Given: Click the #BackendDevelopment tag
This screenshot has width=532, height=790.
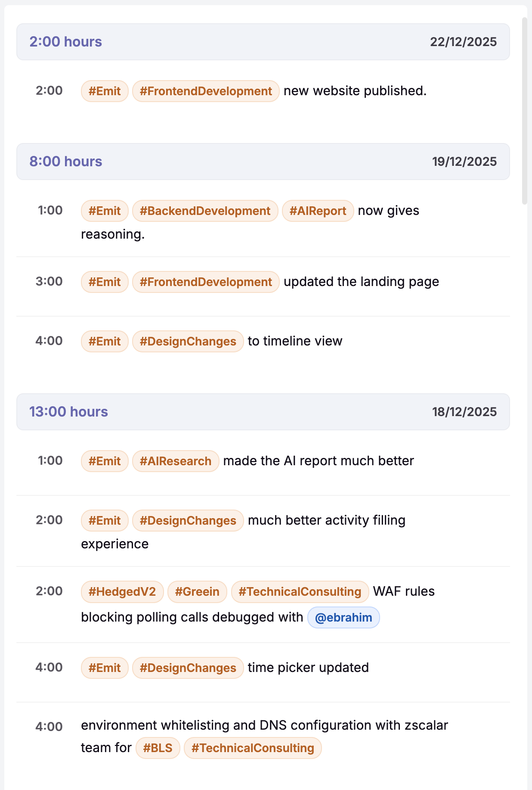Looking at the screenshot, I should pos(205,211).
